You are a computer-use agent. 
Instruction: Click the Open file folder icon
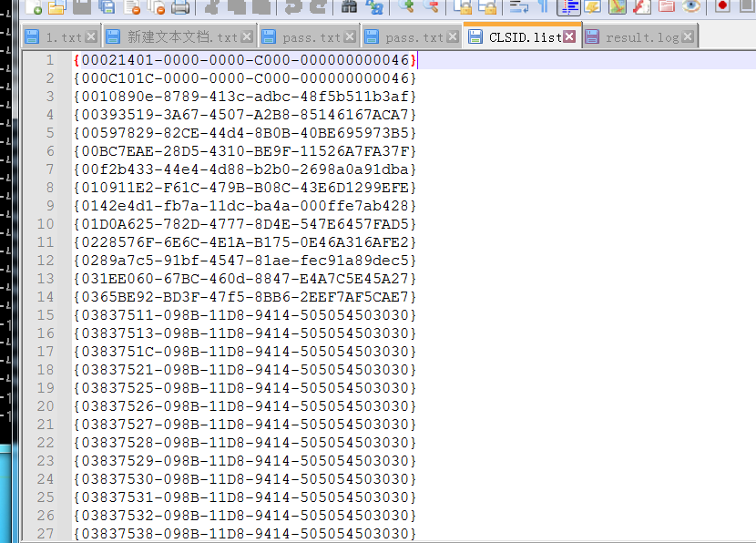click(x=56, y=6)
